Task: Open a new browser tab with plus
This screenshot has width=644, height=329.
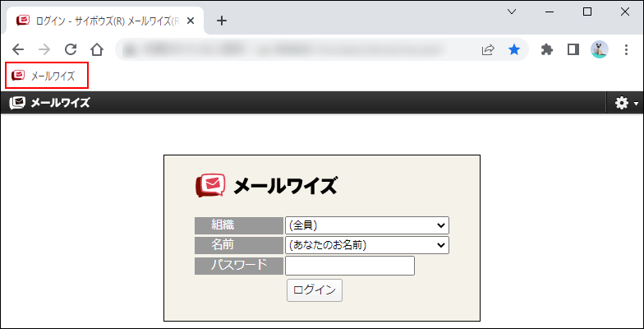Action: click(222, 21)
